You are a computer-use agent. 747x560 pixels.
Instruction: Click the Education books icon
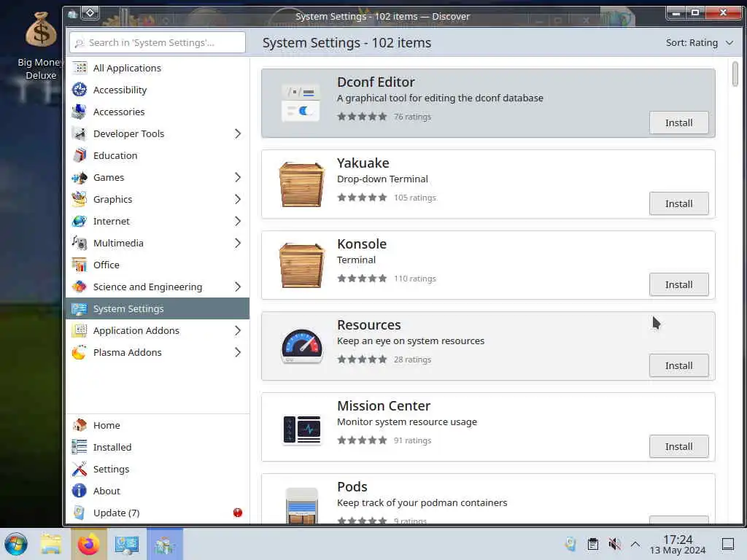click(x=80, y=156)
